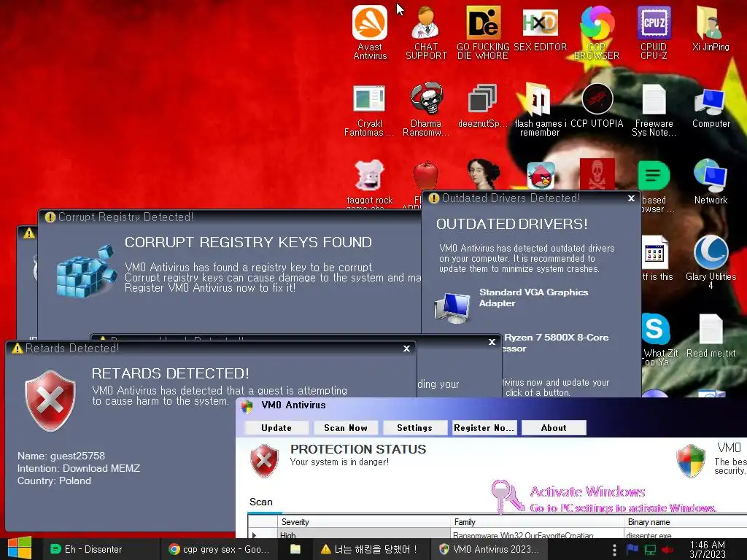747x560 pixels.
Task: Open the Avast Antivirus desktop icon
Action: pos(370,32)
